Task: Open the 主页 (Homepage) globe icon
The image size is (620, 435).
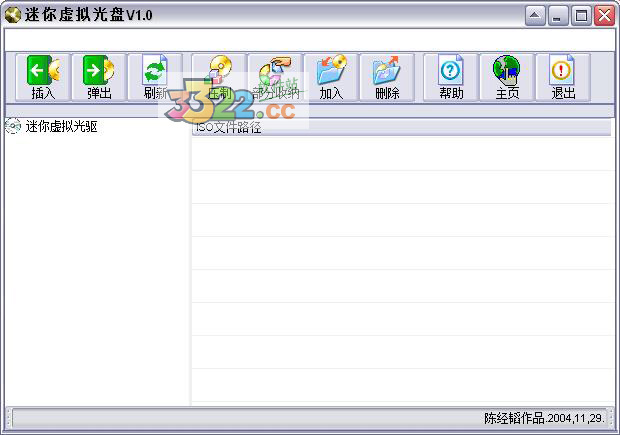Action: (x=507, y=78)
